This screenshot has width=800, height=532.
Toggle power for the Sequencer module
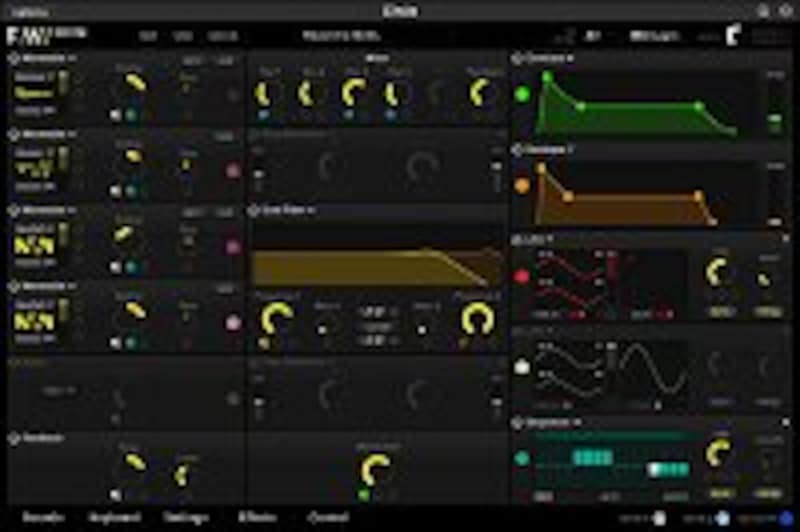(517, 423)
